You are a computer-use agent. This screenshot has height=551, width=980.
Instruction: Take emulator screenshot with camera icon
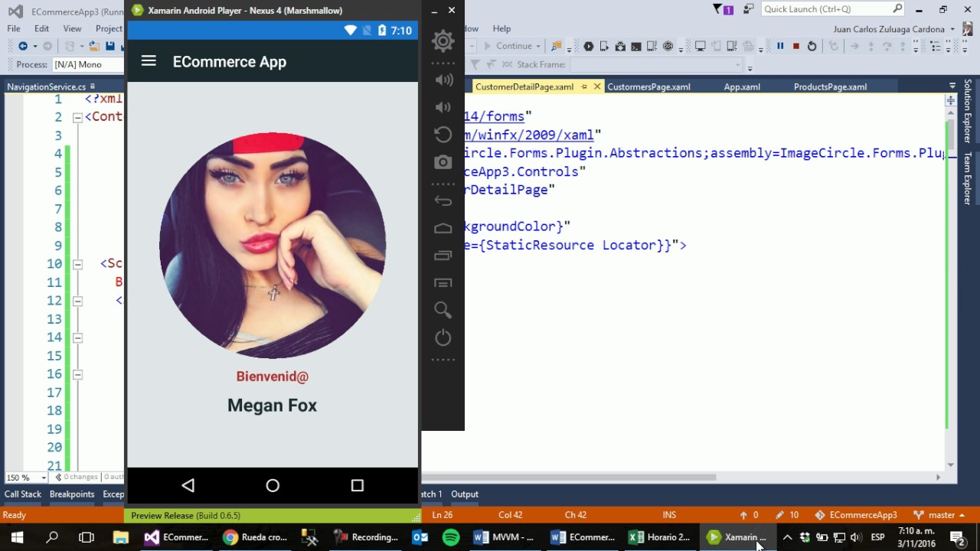point(443,162)
